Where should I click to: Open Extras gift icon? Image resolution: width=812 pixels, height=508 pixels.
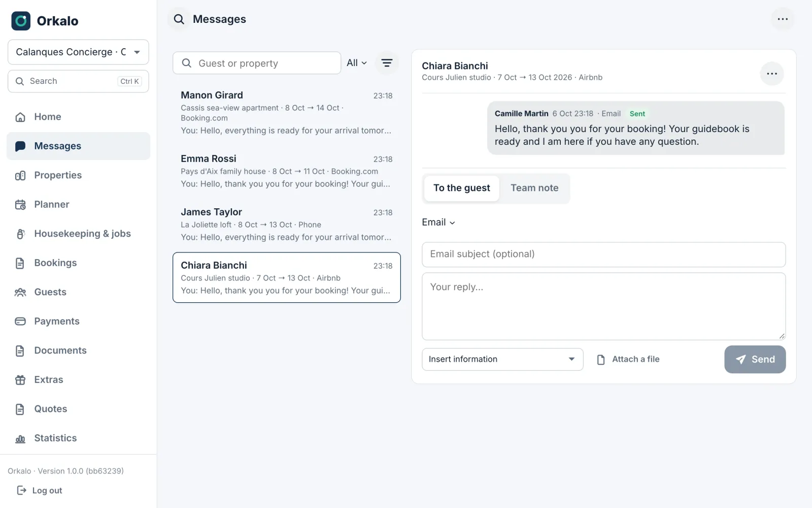[20, 380]
